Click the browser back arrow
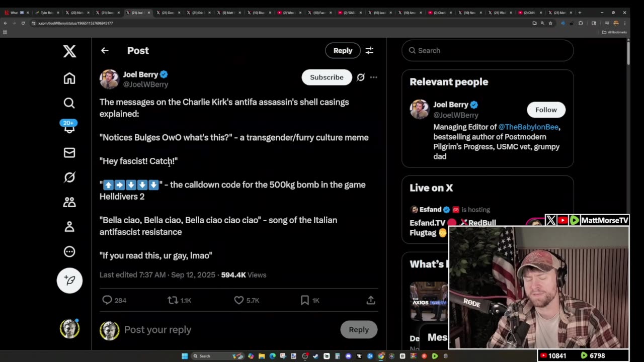This screenshot has height=362, width=644. tap(5, 23)
